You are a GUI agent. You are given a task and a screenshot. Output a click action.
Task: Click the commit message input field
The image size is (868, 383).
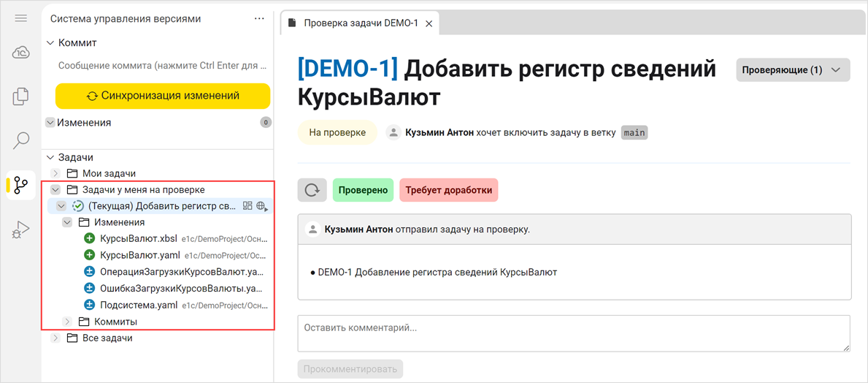pos(163,66)
